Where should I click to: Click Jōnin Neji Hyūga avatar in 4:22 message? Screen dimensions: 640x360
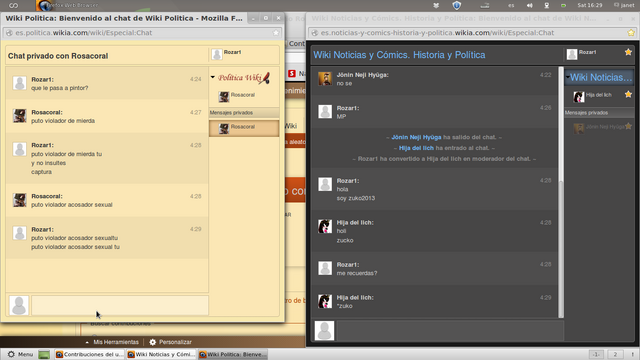coord(325,78)
